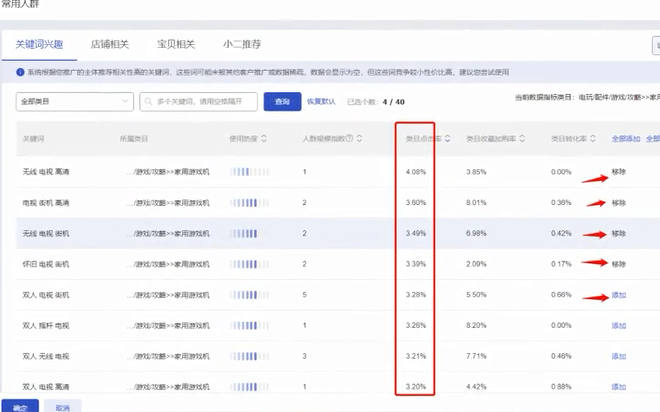This screenshot has width=660, height=412.
Task: Expand the 全部类目 category dropdown
Action: click(x=75, y=101)
